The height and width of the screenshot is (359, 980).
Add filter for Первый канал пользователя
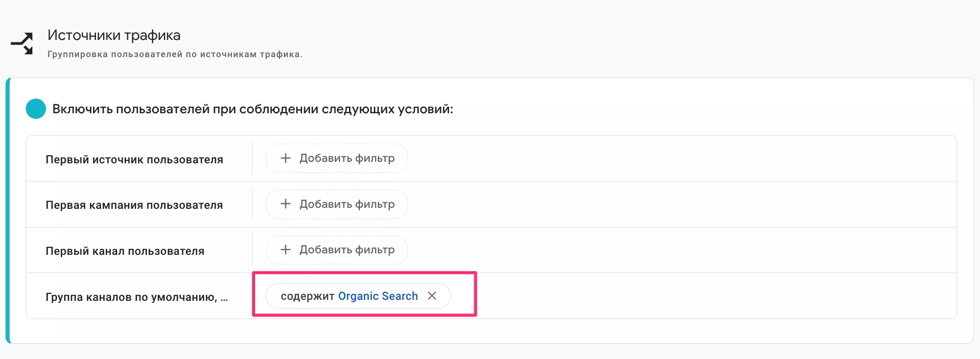pyautogui.click(x=336, y=250)
